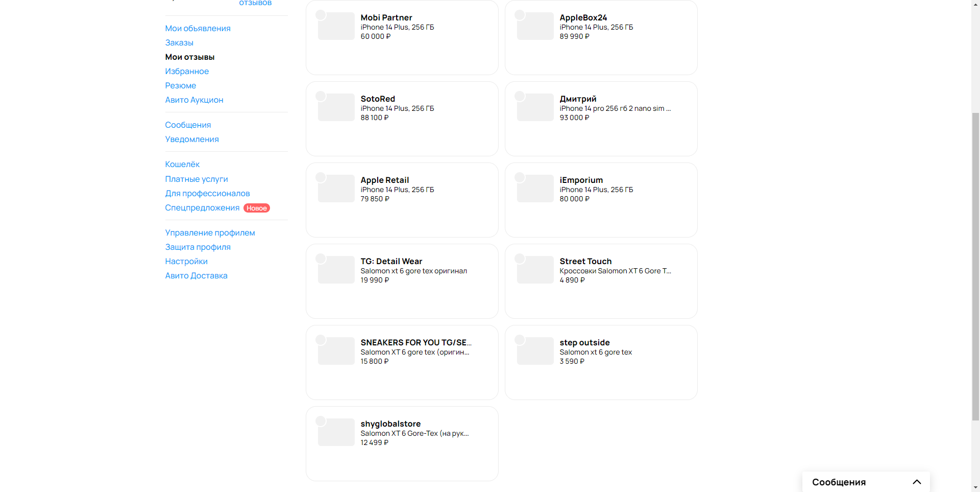Click the price 89 990 ₽
Image resolution: width=980 pixels, height=492 pixels.
click(574, 36)
